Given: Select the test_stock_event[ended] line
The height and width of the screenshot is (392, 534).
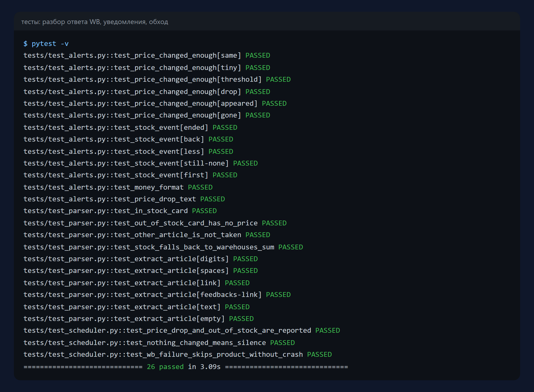Looking at the screenshot, I should (x=130, y=127).
